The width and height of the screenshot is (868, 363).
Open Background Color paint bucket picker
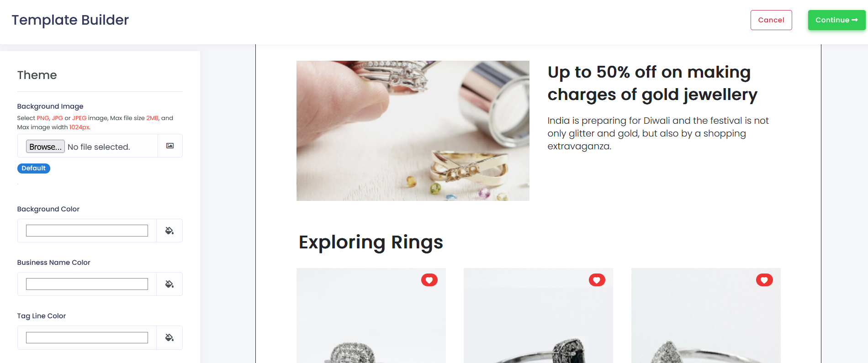(x=169, y=231)
